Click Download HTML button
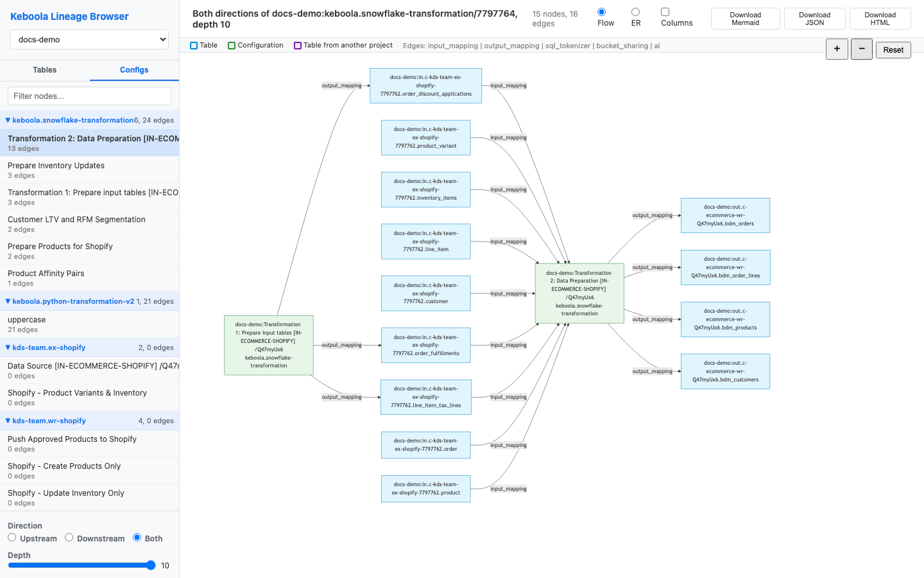 pyautogui.click(x=880, y=19)
